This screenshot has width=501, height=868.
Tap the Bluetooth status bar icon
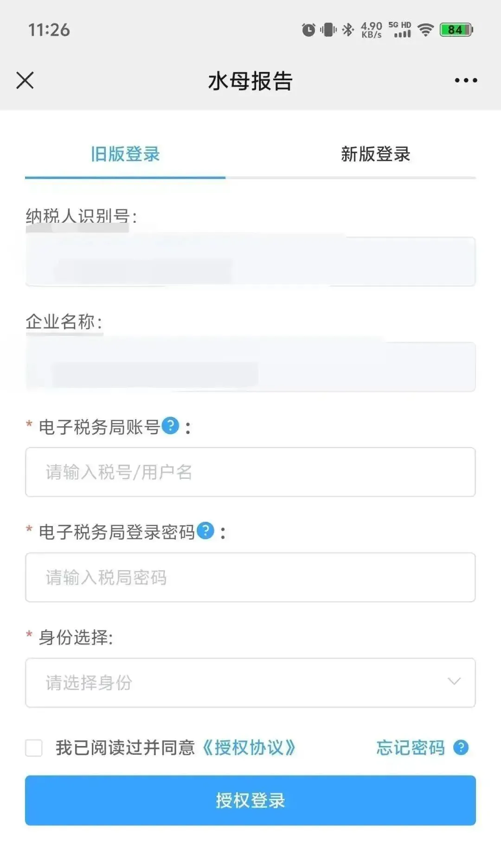coord(347,30)
